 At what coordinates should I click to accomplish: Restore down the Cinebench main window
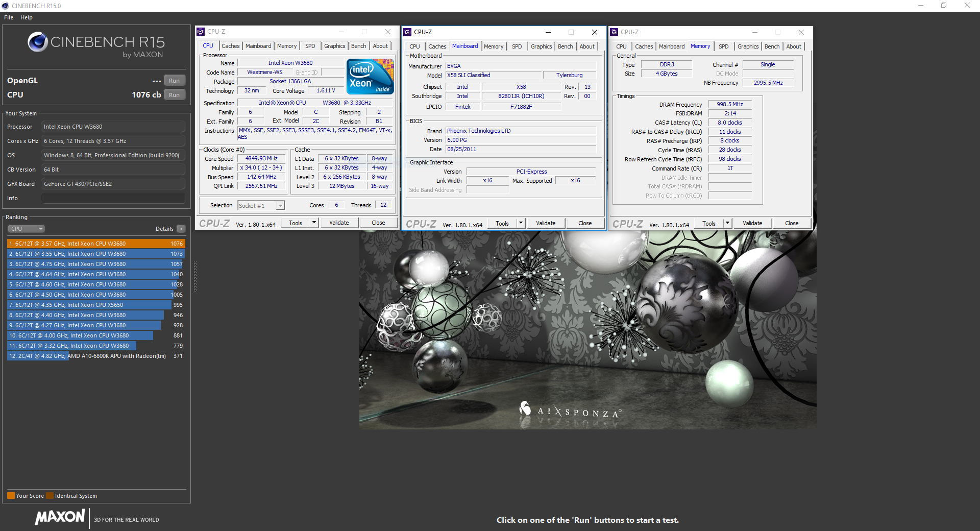click(x=944, y=6)
